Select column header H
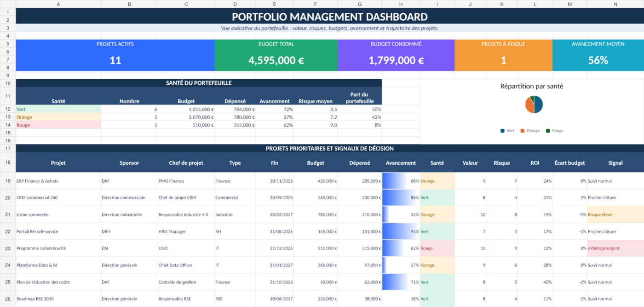The image size is (644, 307). (x=401, y=4)
